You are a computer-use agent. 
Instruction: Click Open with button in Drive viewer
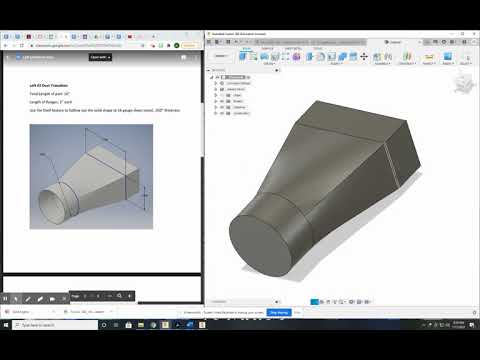pos(100,57)
